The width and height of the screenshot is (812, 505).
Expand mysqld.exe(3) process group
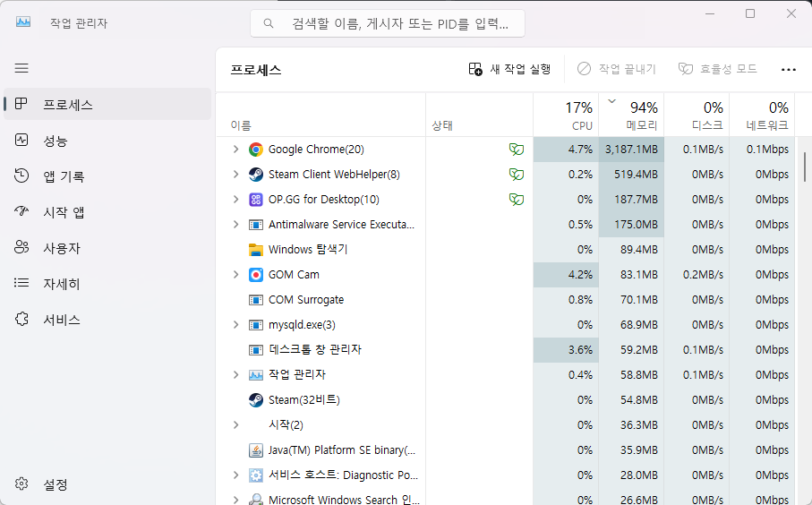[235, 325]
